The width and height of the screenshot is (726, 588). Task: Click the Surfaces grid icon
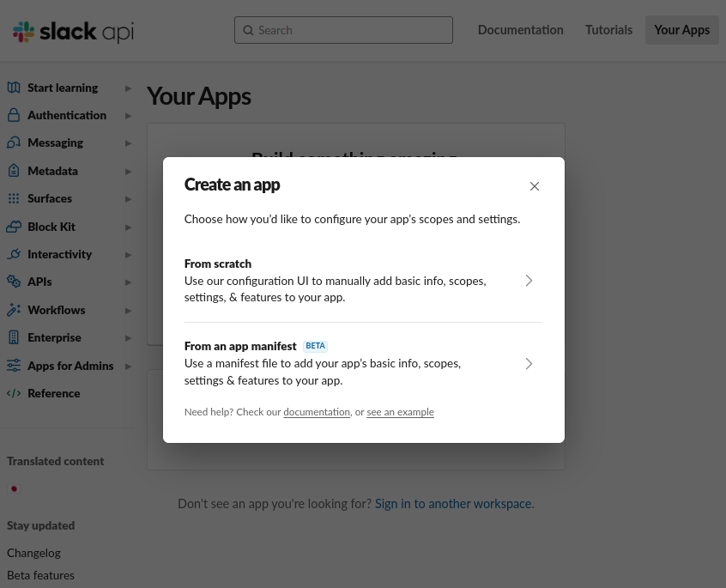14,198
